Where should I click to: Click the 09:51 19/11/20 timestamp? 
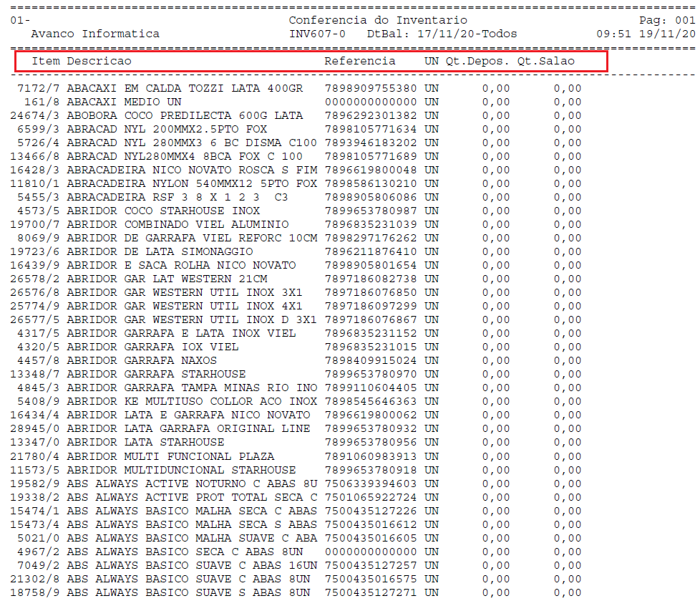pyautogui.click(x=646, y=34)
